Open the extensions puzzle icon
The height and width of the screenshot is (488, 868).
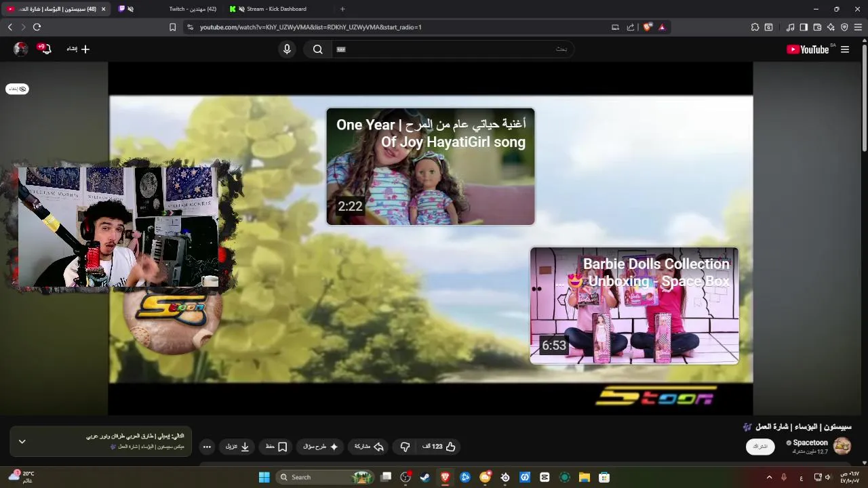coord(755,27)
